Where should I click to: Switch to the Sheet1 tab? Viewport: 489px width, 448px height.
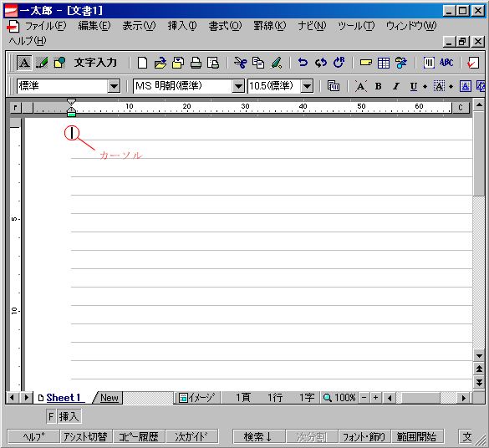(64, 398)
